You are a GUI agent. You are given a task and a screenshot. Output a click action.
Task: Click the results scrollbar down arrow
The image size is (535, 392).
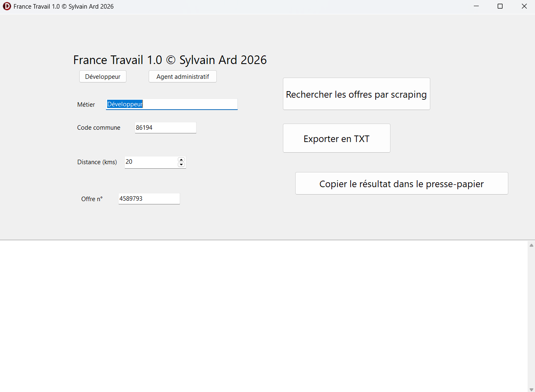click(x=531, y=389)
